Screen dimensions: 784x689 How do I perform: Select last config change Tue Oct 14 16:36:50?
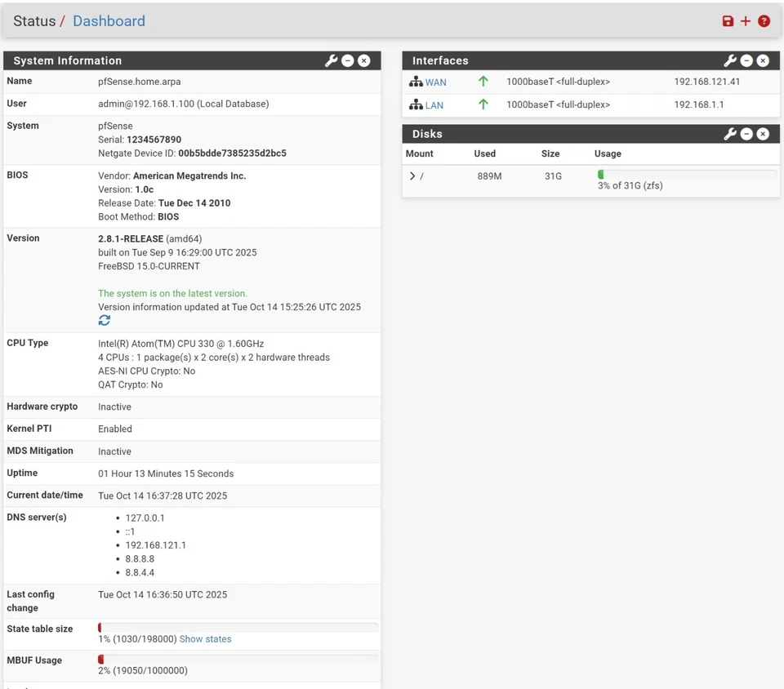[163, 594]
